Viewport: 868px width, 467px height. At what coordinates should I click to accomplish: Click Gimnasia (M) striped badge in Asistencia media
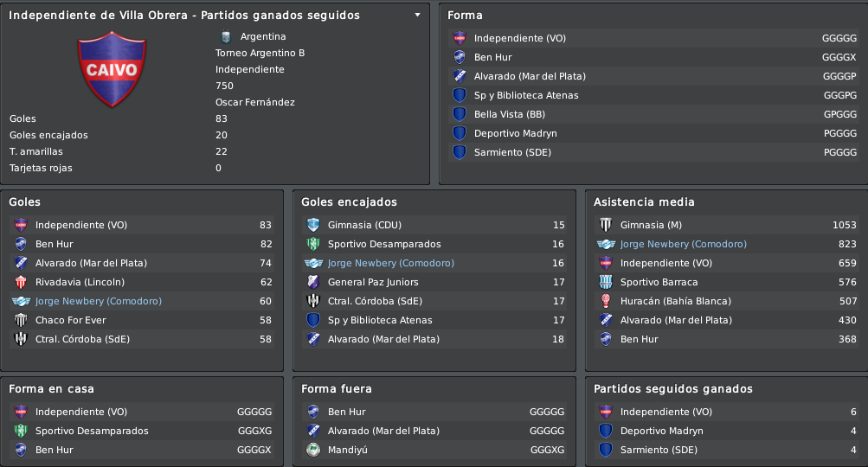tap(606, 225)
